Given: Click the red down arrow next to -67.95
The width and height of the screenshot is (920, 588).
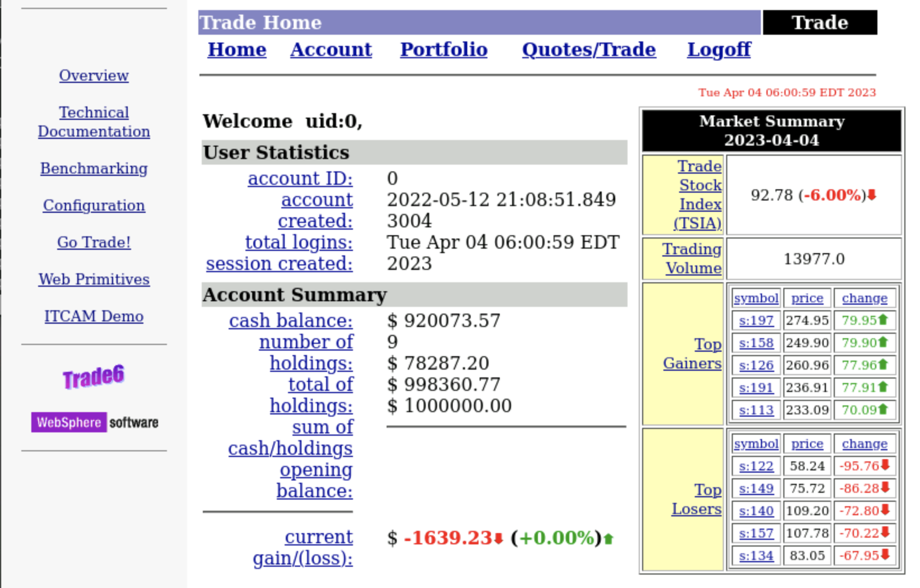Looking at the screenshot, I should tap(885, 555).
